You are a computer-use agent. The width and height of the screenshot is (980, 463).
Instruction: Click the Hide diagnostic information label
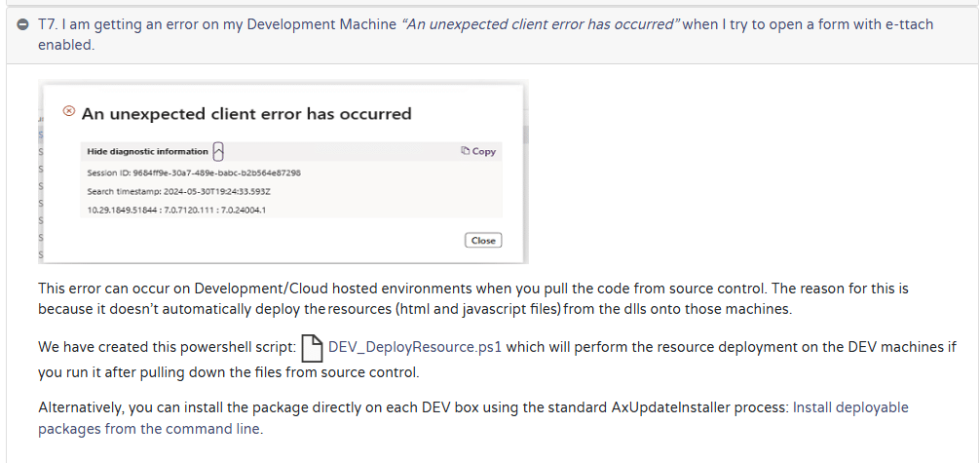tap(147, 151)
